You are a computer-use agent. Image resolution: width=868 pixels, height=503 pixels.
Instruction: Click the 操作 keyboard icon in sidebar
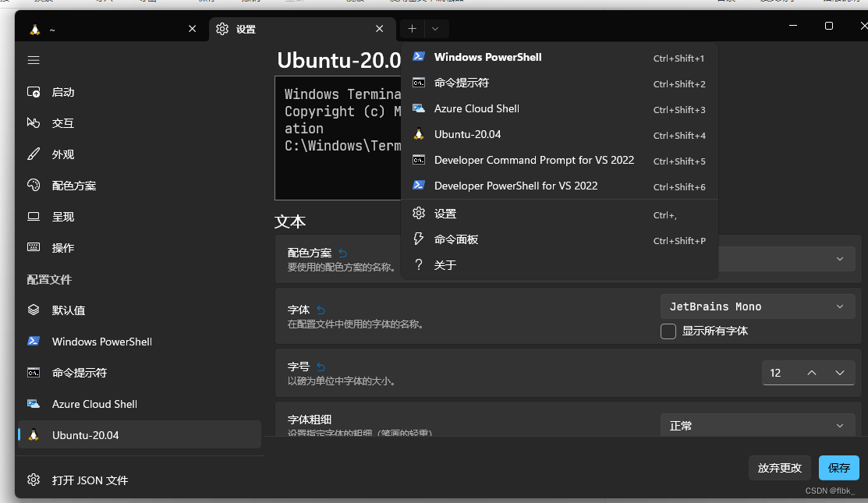[x=34, y=247]
